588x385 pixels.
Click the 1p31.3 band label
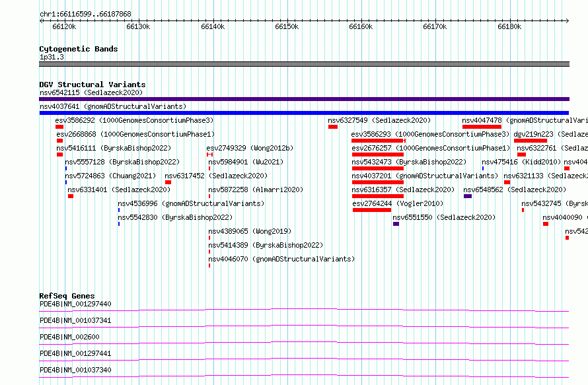[52, 57]
